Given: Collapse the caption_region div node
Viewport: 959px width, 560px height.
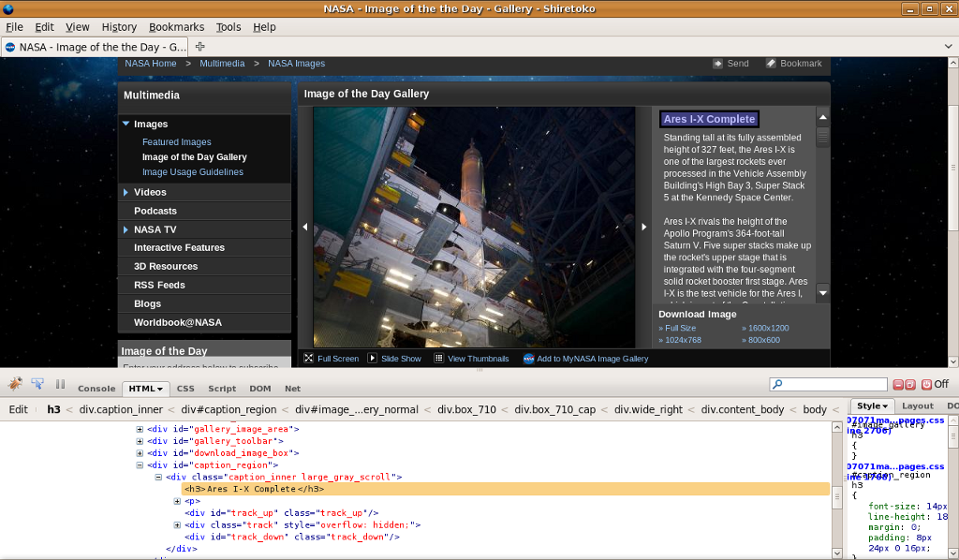Looking at the screenshot, I should pos(140,465).
